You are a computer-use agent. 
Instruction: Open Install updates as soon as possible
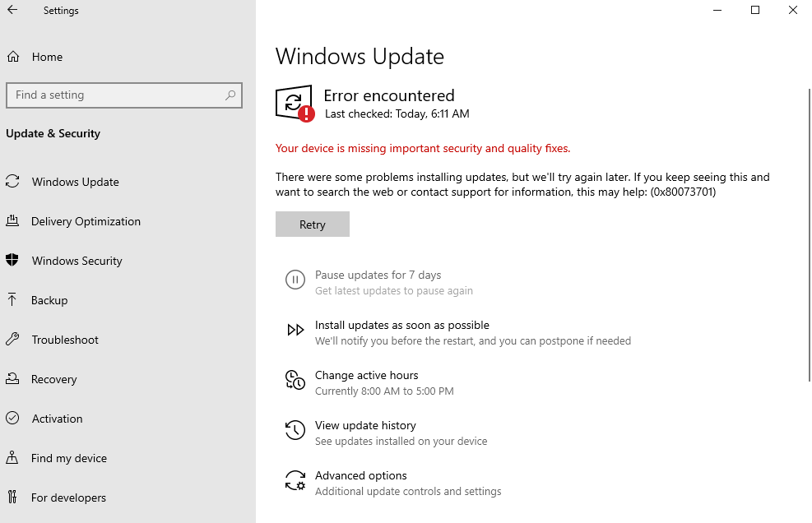pos(401,326)
